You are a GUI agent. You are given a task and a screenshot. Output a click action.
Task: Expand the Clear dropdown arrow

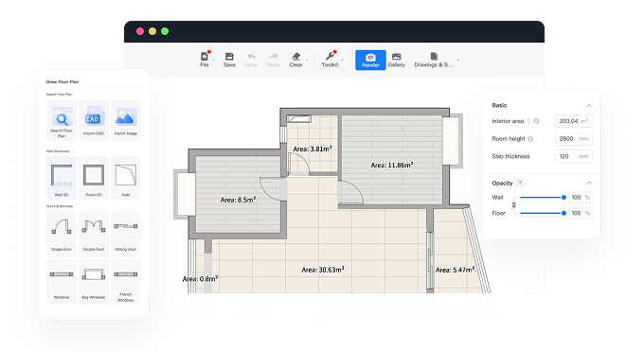[x=307, y=61]
